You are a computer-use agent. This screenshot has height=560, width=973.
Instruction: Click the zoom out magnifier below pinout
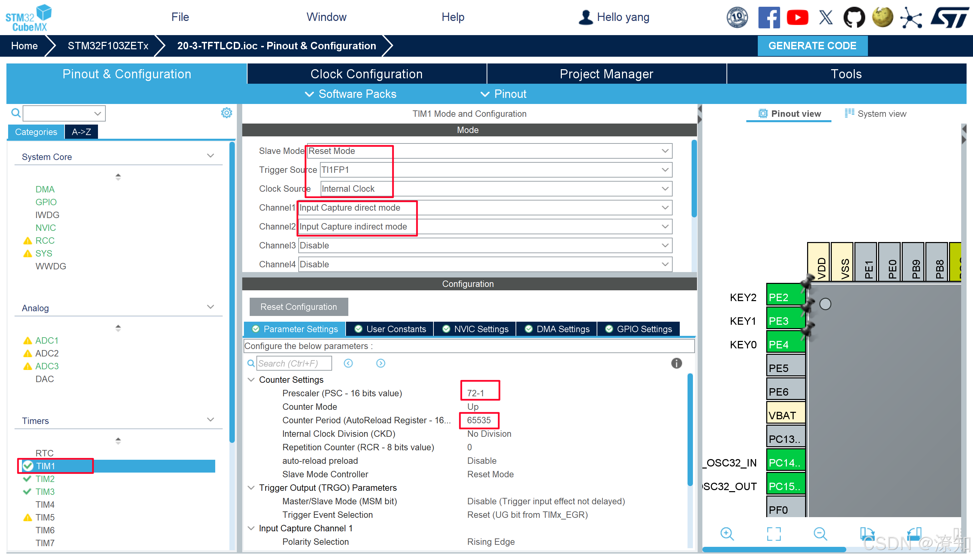pyautogui.click(x=820, y=534)
